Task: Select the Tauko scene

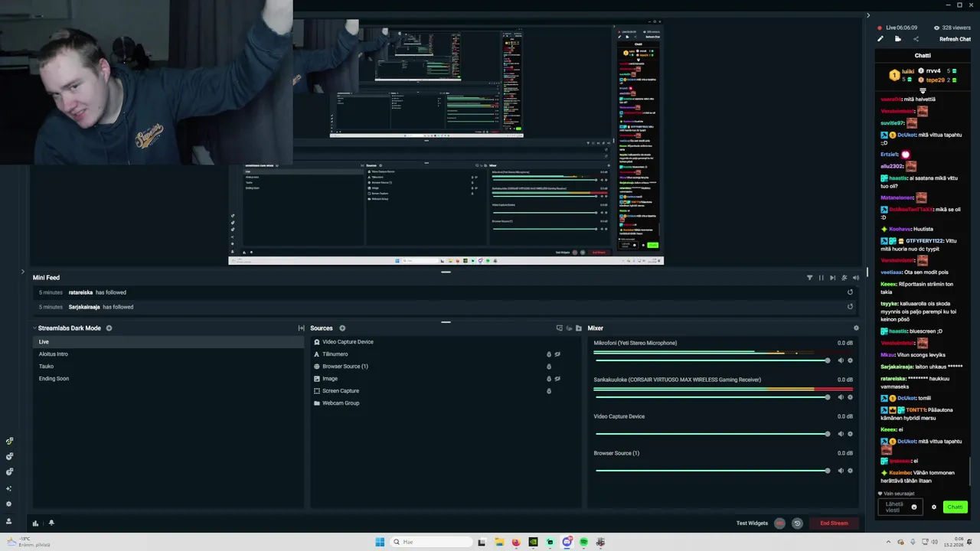Action: tap(168, 367)
